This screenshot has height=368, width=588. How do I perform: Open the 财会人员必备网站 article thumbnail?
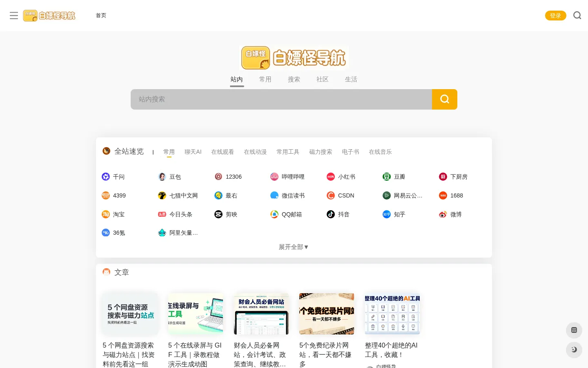(261, 314)
